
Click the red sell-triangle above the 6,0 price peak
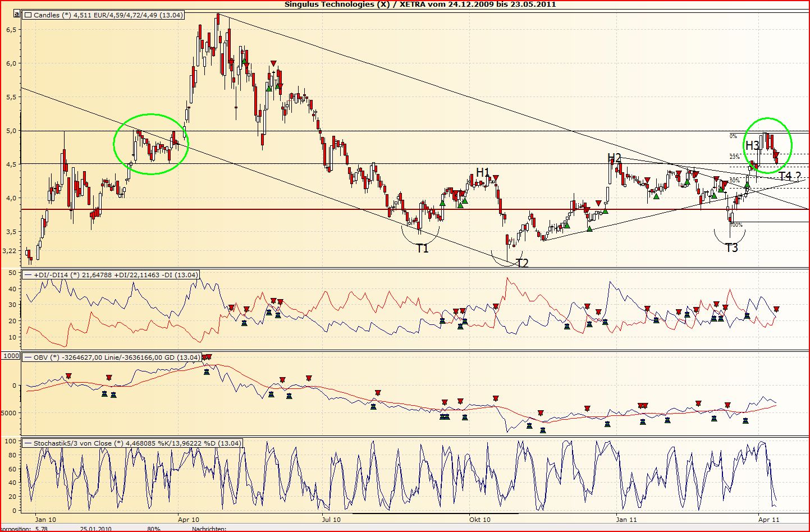[x=273, y=62]
